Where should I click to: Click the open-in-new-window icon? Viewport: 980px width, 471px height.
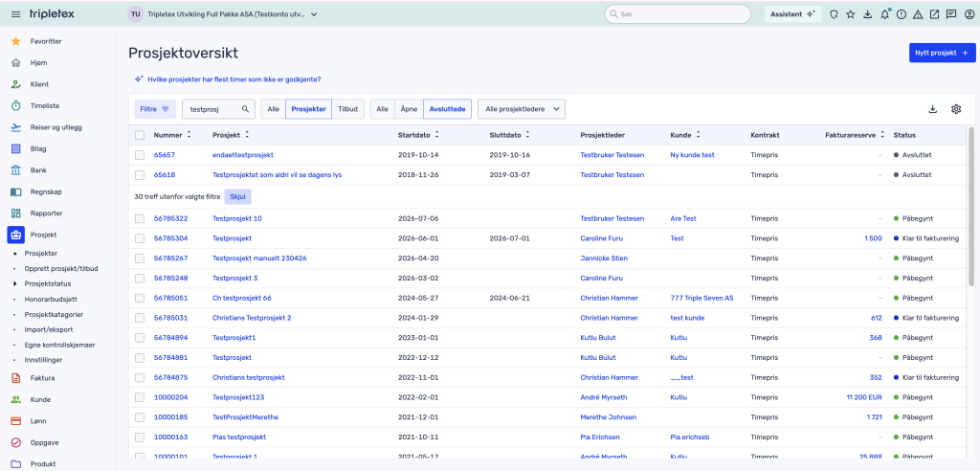pos(934,14)
